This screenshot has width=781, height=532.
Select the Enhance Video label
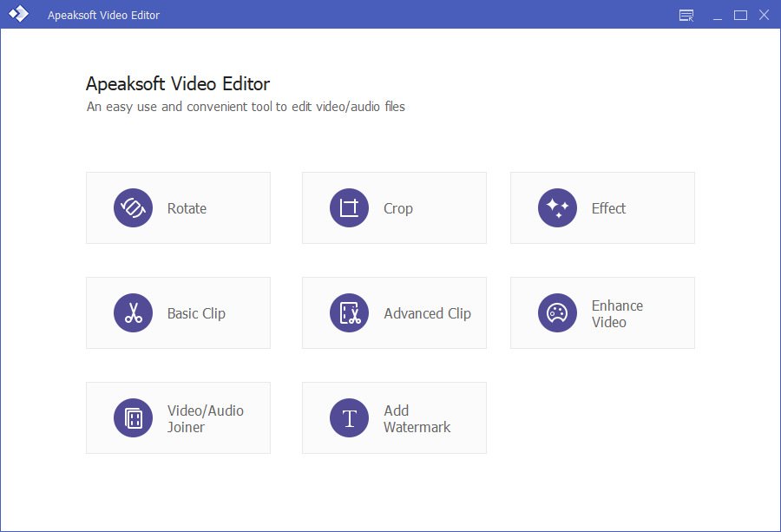[x=617, y=314]
